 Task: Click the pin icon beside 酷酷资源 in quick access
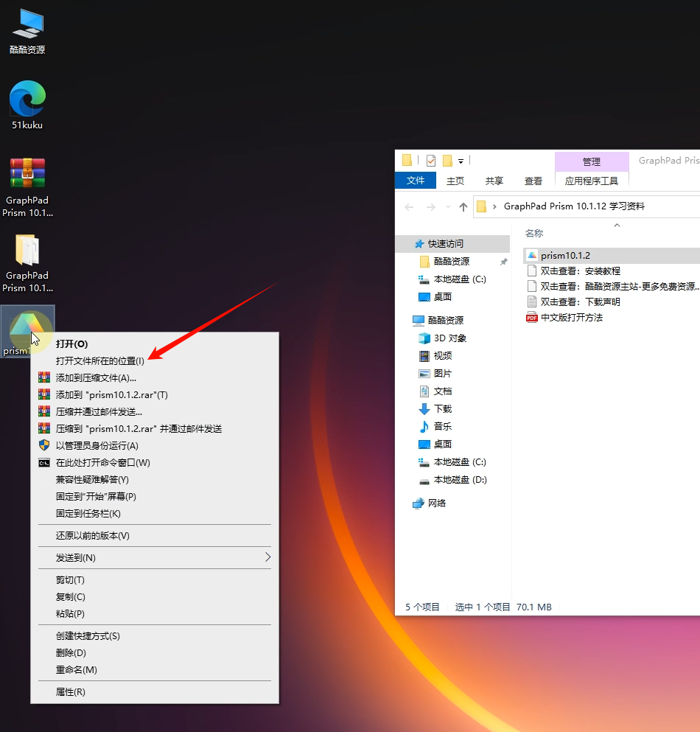pos(503,262)
